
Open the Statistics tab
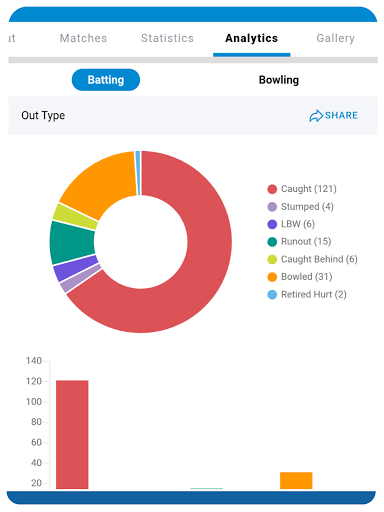(x=167, y=38)
